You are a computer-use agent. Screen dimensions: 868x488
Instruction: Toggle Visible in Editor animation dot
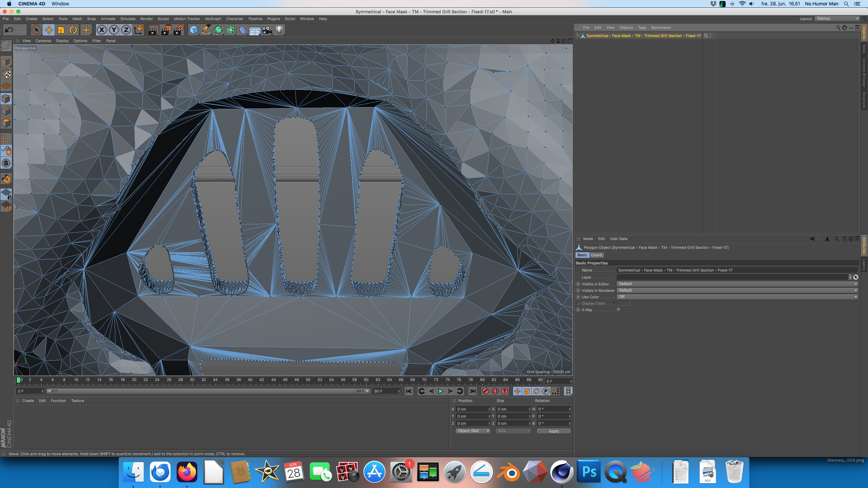point(578,284)
